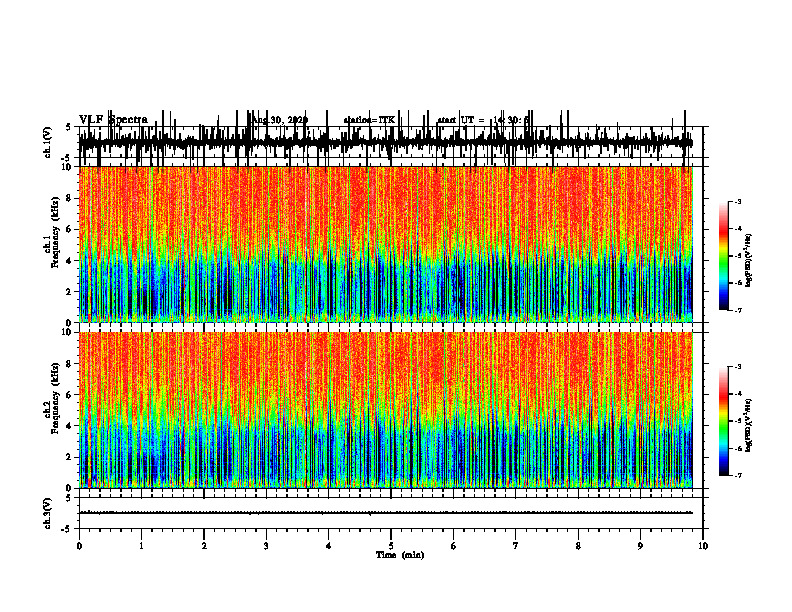
Task: Click inside the ch.2 spectrogram panel
Action: 386,410
